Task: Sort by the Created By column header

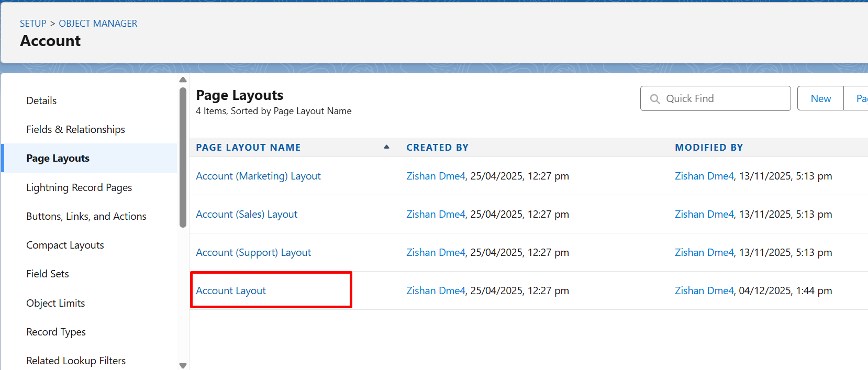Action: point(437,148)
